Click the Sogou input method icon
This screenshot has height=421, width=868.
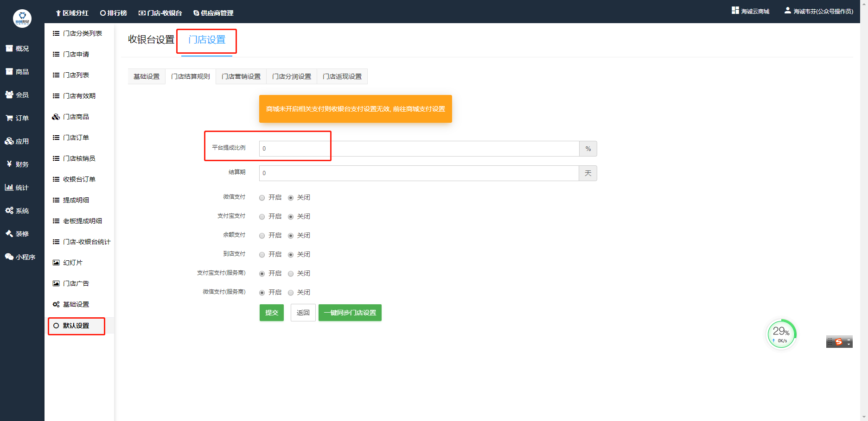click(x=838, y=342)
